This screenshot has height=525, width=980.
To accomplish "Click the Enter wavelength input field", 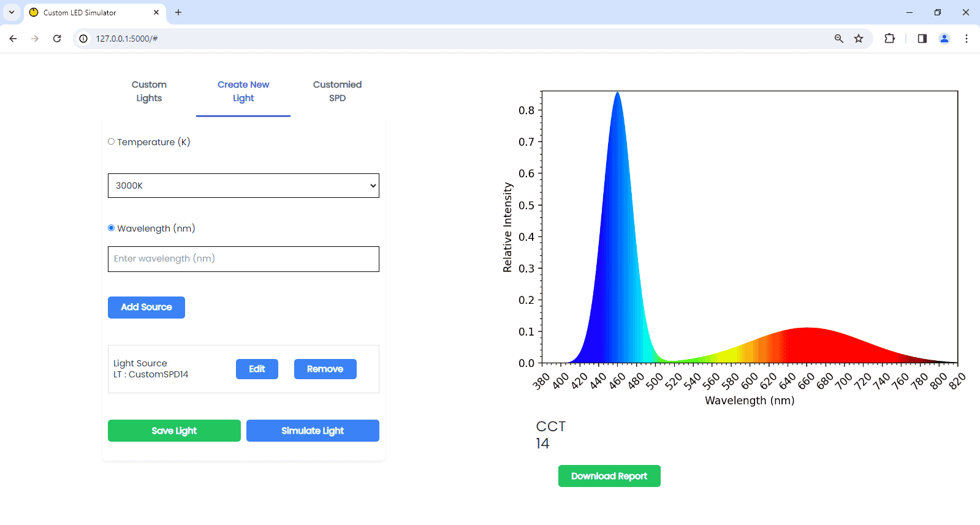I will point(243,259).
